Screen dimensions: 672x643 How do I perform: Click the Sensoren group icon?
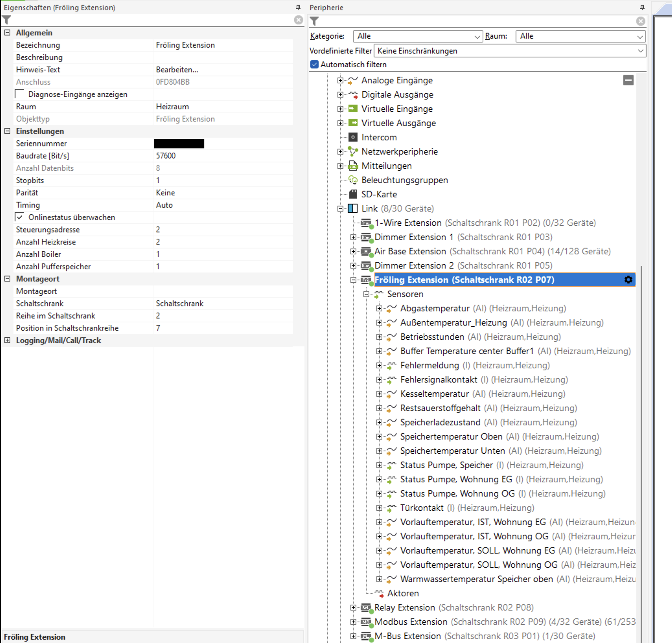point(378,294)
